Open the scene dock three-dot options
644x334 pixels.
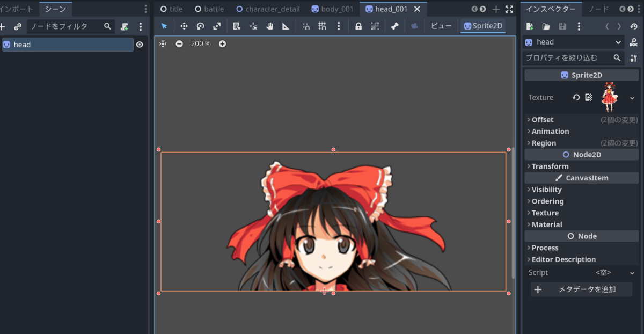pos(145,9)
